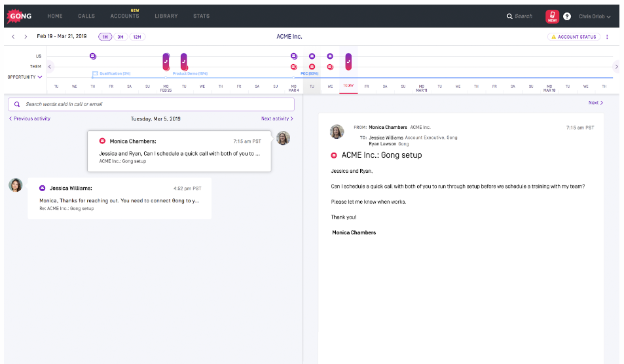624x364 pixels.
Task: Click red email icon on Monica's card
Action: tap(102, 141)
